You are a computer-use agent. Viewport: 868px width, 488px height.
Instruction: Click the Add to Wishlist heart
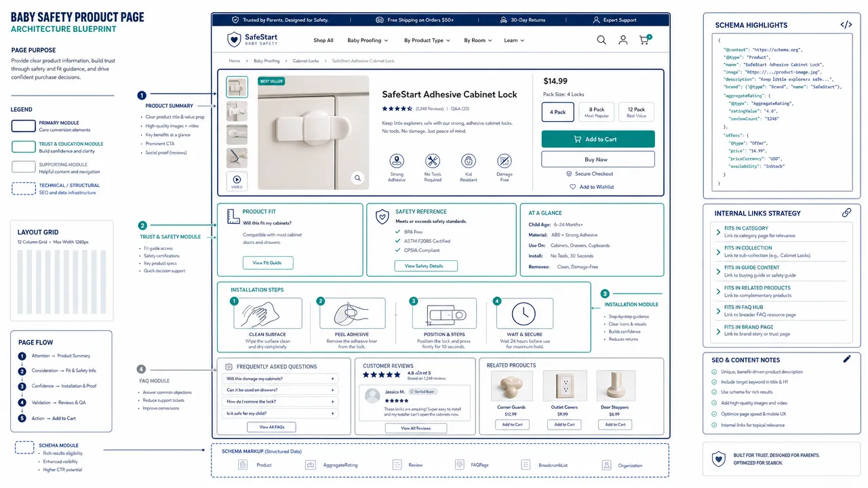tap(573, 187)
